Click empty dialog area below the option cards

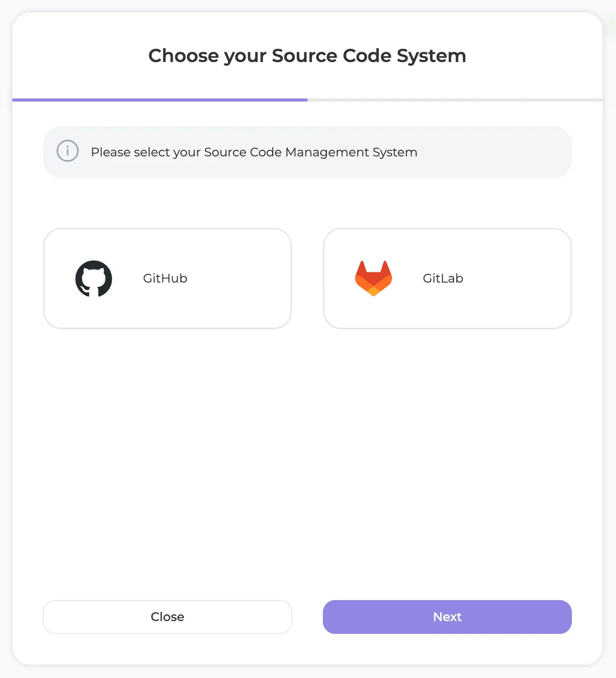click(307, 462)
